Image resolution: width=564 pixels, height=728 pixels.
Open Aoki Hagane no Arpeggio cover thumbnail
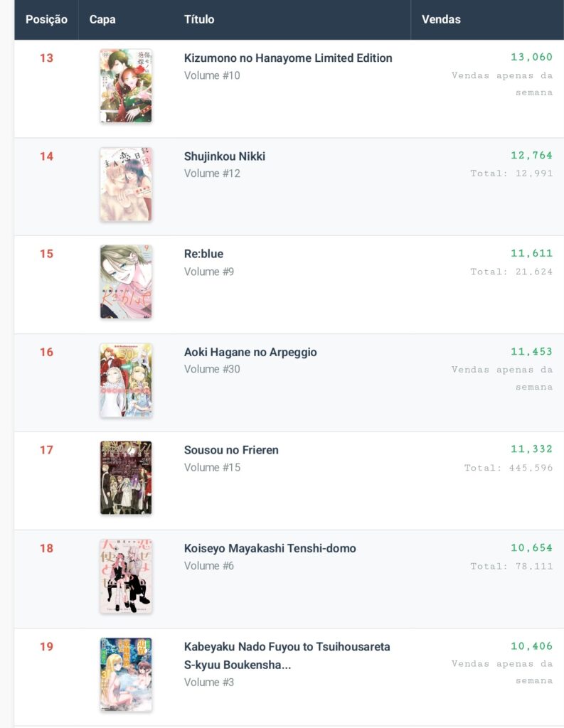[126, 380]
